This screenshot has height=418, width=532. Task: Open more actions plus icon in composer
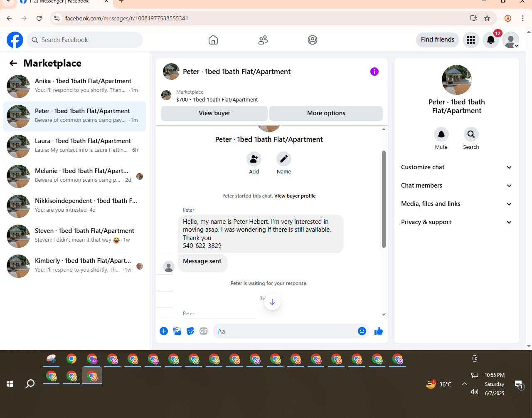coord(164,331)
